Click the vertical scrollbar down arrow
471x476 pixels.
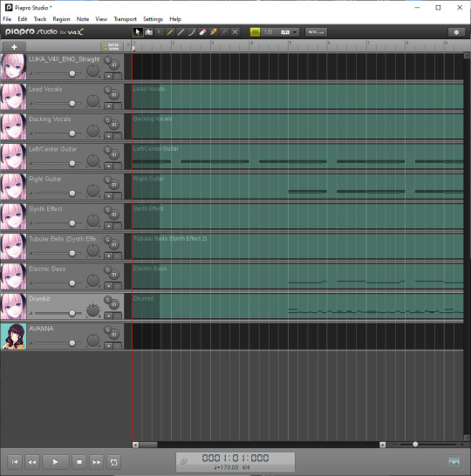(x=467, y=438)
